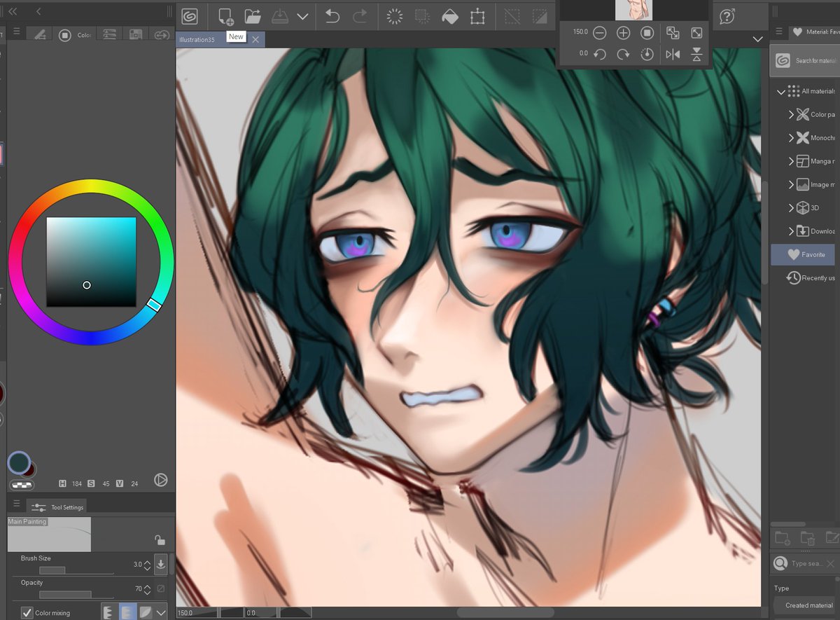Switch to the Sub Tool pen tab
Image resolution: width=840 pixels, height=620 pixels.
tap(41, 34)
